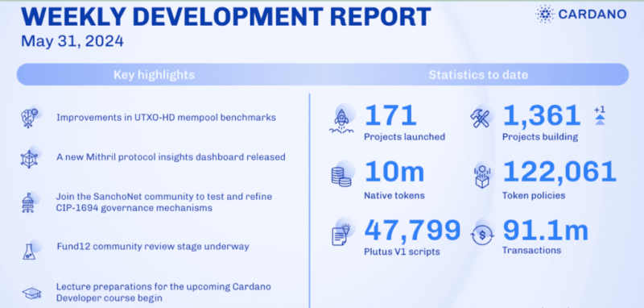The image size is (644, 308).
Task: Click the Mithril dashboard network icon
Action: tap(29, 158)
